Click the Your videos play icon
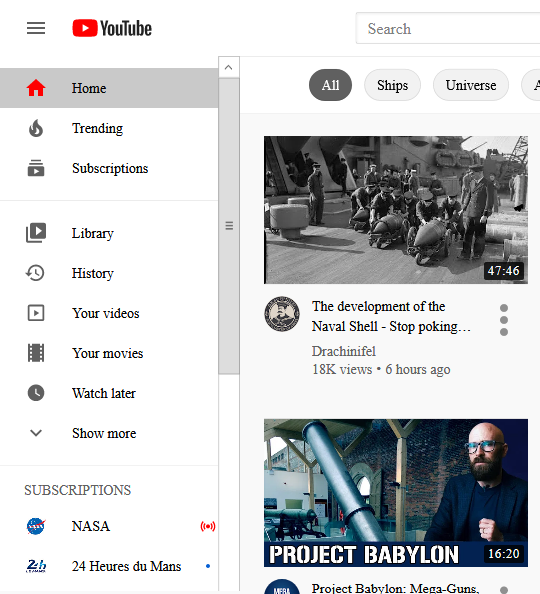This screenshot has height=594, width=540. (x=36, y=313)
